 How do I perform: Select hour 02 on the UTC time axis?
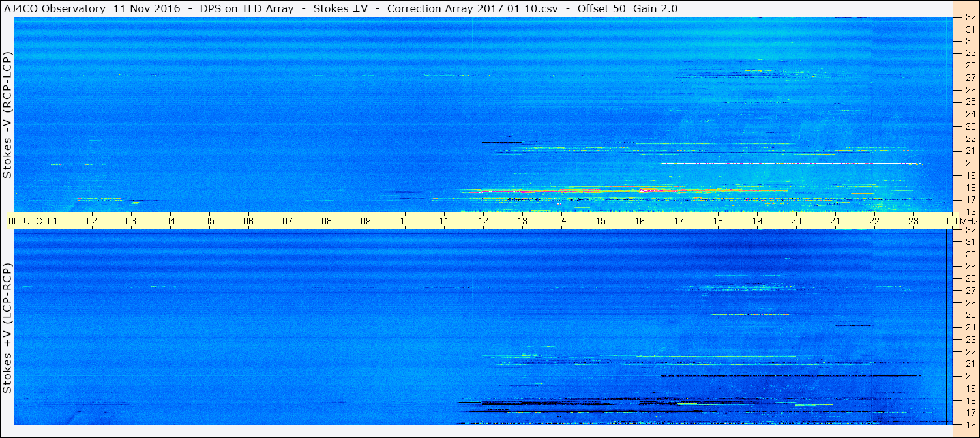(92, 221)
